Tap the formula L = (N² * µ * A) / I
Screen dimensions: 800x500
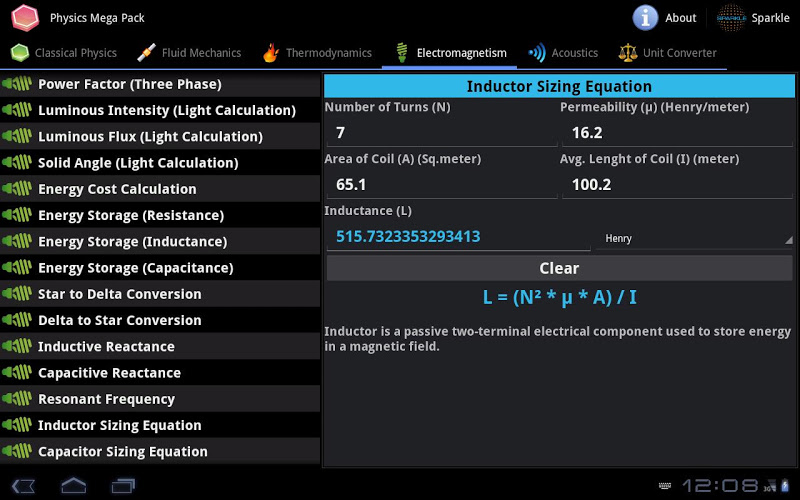(x=559, y=297)
